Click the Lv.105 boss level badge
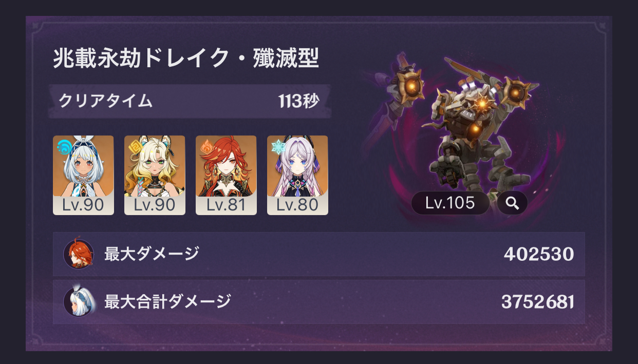638x364 pixels. [450, 203]
